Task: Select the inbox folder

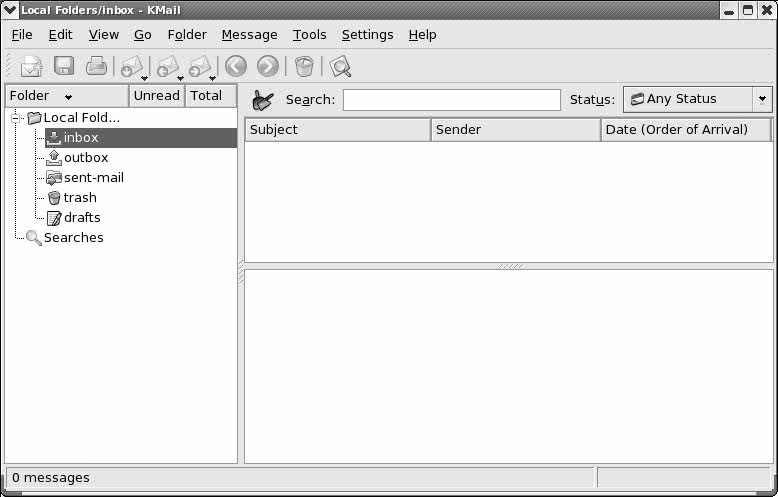Action: 141,138
